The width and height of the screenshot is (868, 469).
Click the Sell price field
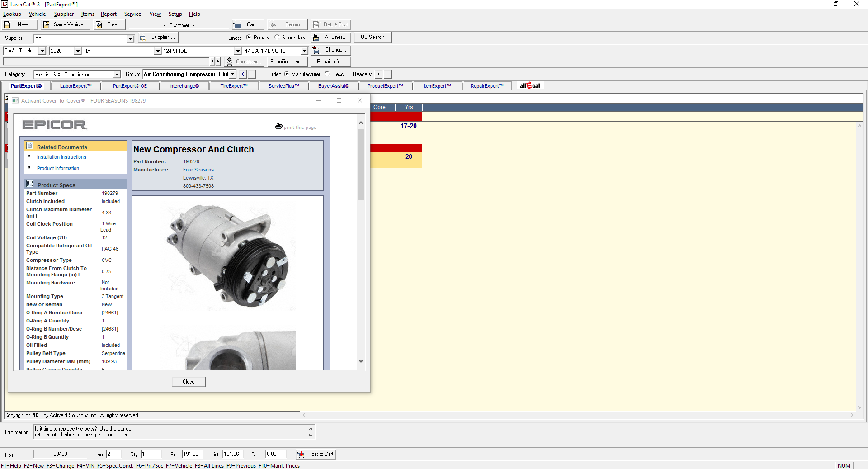coord(193,454)
